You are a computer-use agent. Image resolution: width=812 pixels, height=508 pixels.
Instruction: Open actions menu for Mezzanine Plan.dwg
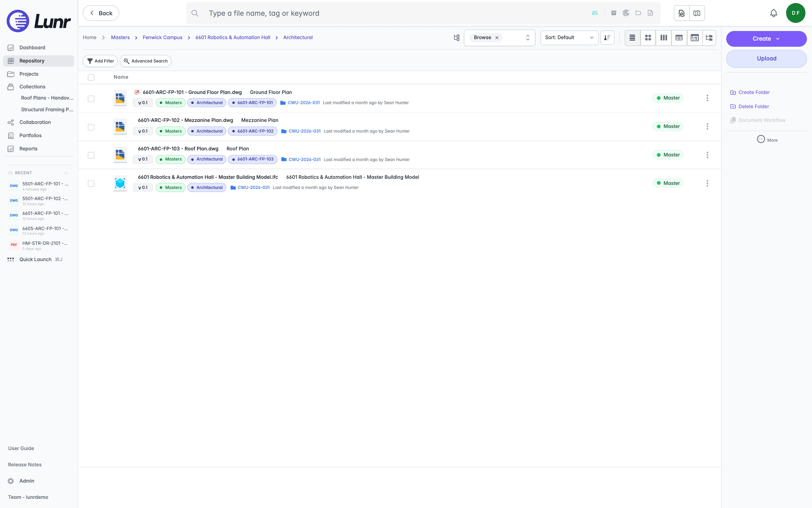pyautogui.click(x=707, y=127)
